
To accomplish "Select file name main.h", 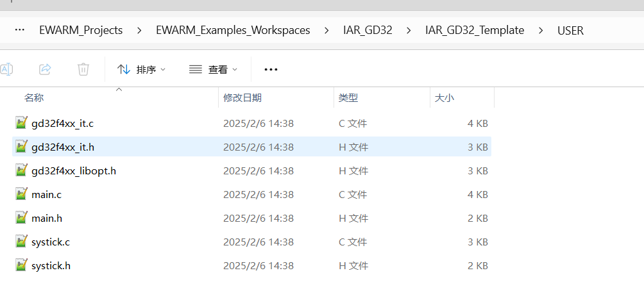I will click(47, 219).
